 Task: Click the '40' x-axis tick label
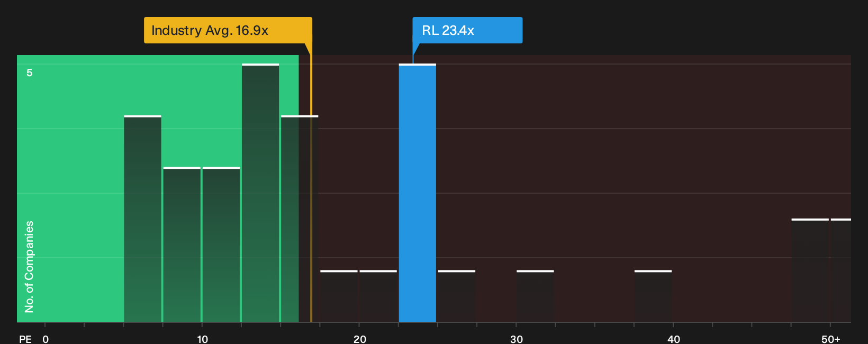[x=674, y=339]
